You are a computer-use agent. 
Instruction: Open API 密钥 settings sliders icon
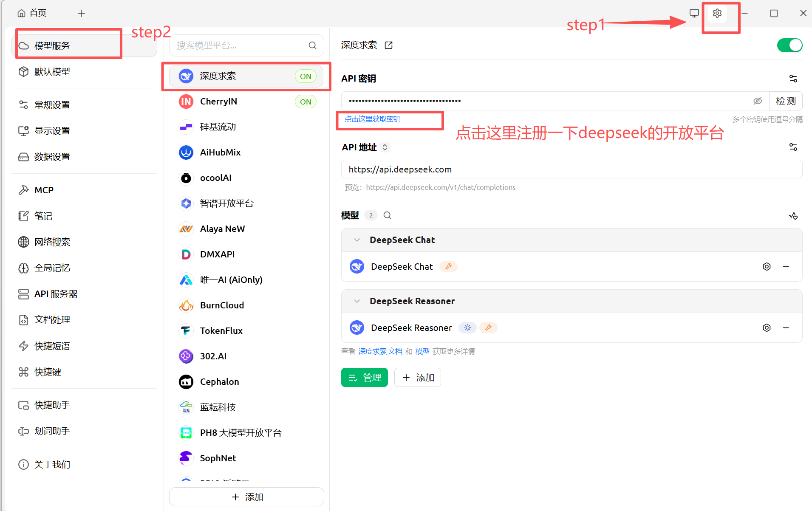point(793,79)
